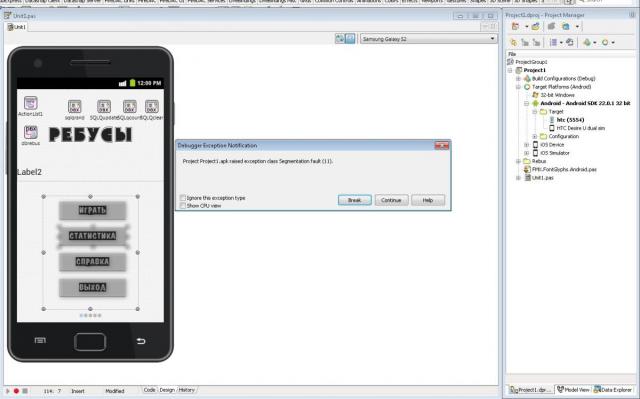Click the view icon in Project Manager top toolbar
Image resolution: width=640 pixels, height=399 pixels.
(x=566, y=27)
